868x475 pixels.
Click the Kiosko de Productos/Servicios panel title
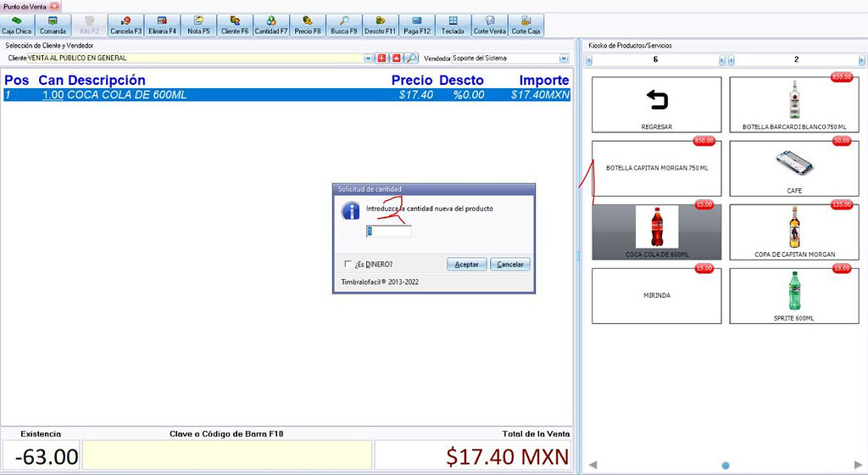click(x=630, y=46)
